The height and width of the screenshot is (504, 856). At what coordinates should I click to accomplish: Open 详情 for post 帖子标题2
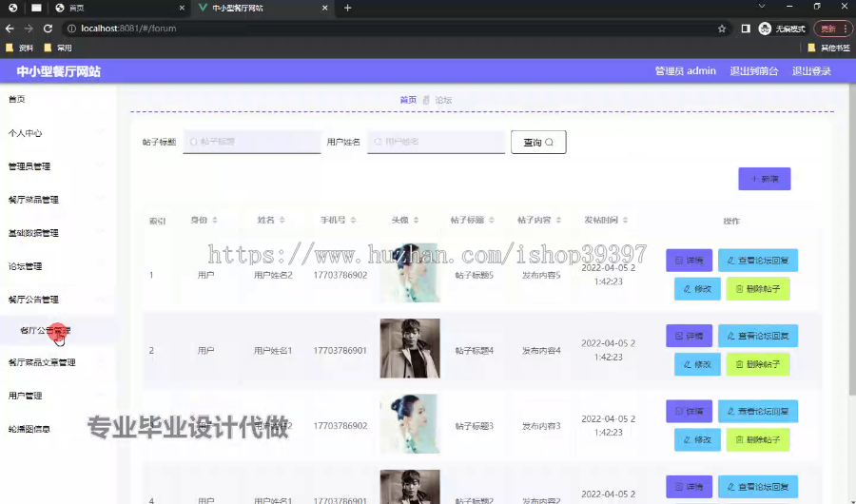click(689, 486)
